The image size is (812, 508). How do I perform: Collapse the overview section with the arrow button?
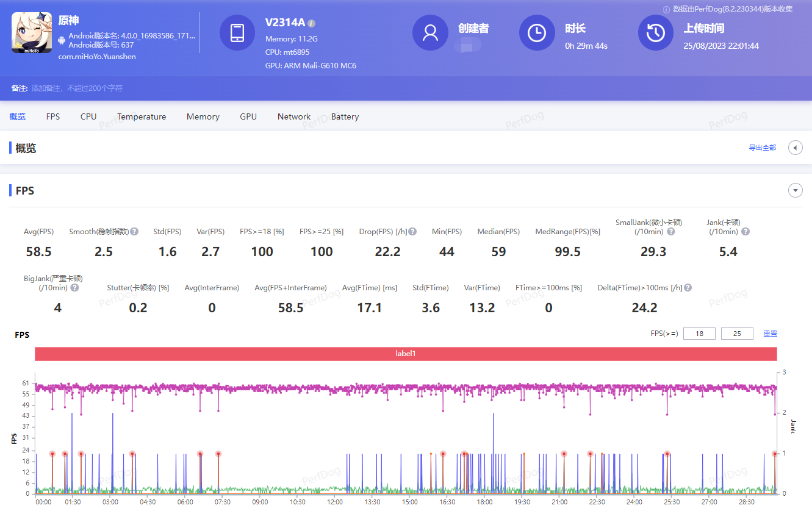point(795,148)
